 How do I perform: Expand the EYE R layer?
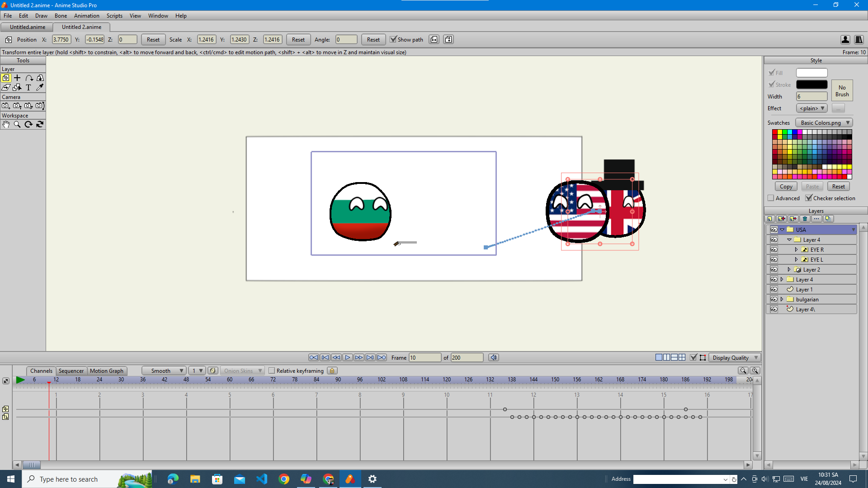[x=797, y=249]
